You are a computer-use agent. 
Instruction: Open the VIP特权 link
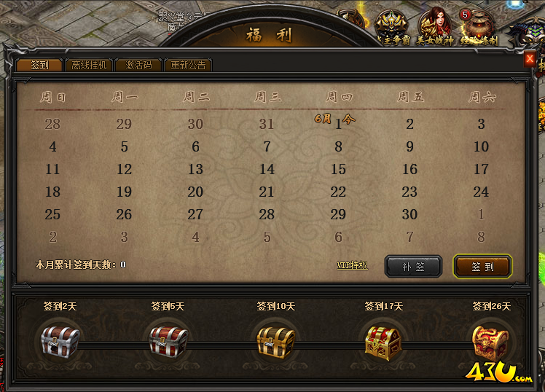point(352,265)
